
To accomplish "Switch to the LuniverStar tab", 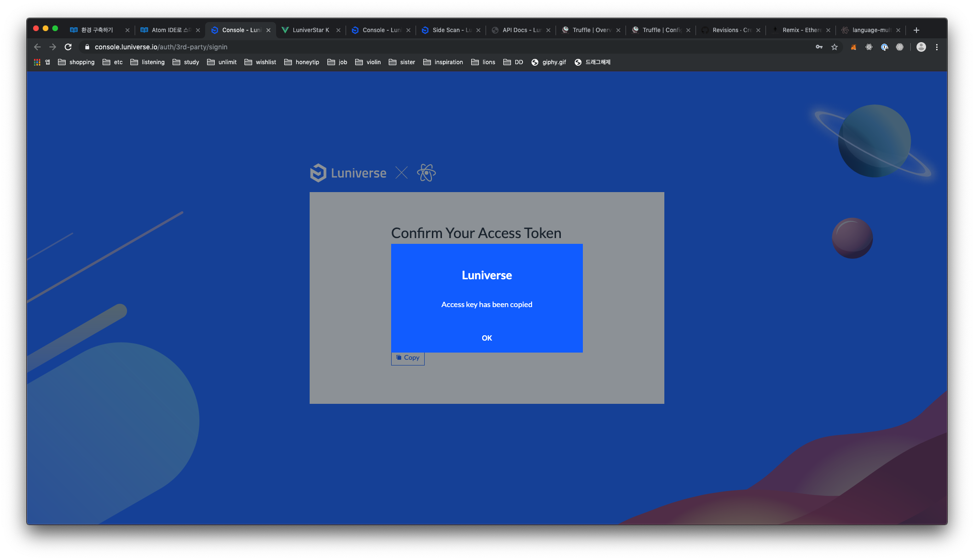I will coord(311,30).
